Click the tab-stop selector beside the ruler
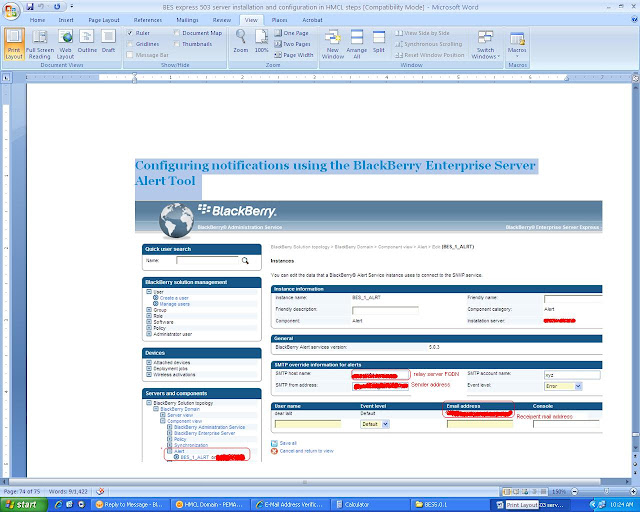Screen dimensions: 640x512 6,77
